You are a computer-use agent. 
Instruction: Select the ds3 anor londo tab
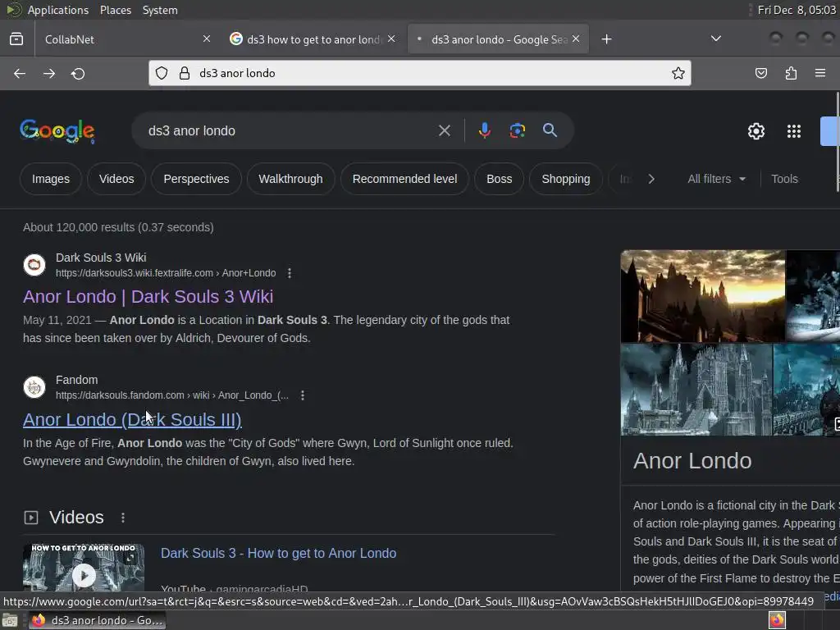(x=498, y=39)
